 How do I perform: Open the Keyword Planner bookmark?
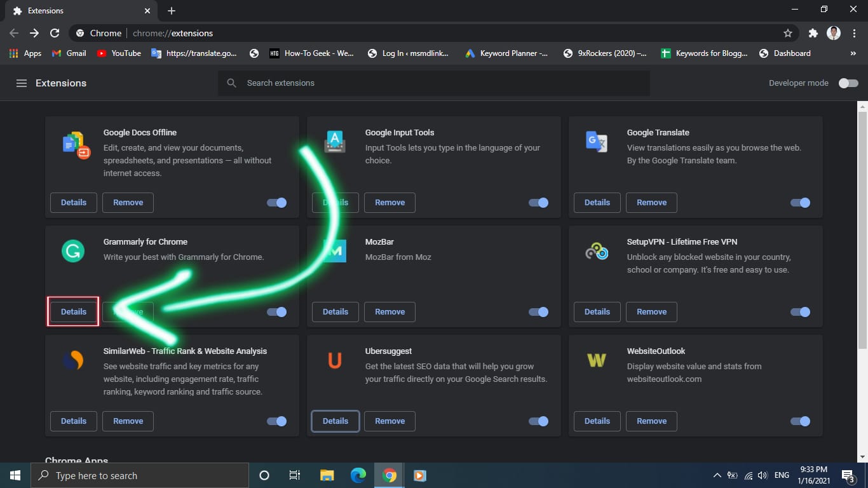tap(506, 53)
